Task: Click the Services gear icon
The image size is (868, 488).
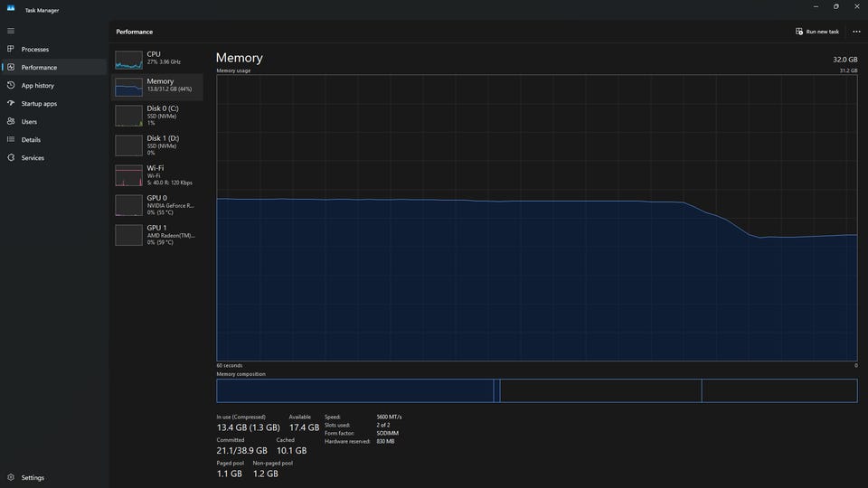Action: click(11, 157)
